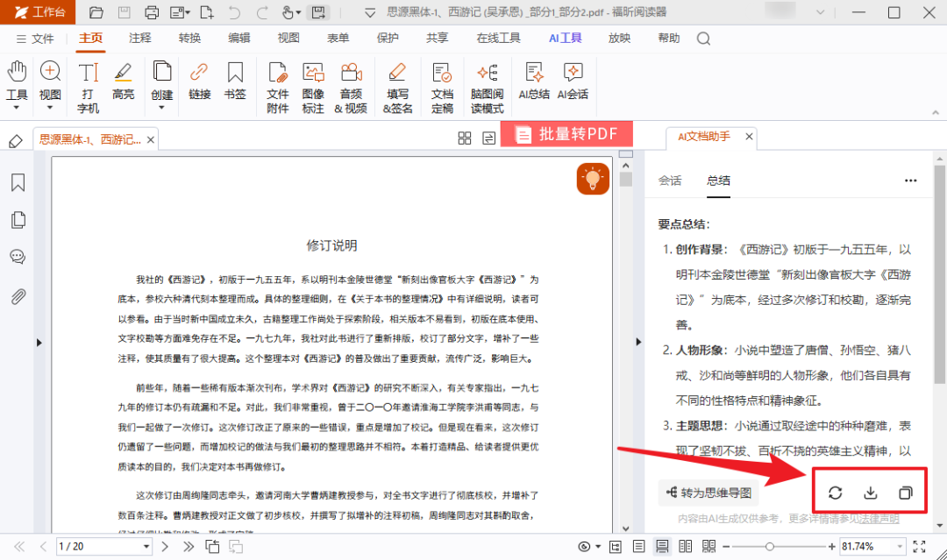Click the zoom in plus button
Viewport: 947px width, 560px height.
831,547
